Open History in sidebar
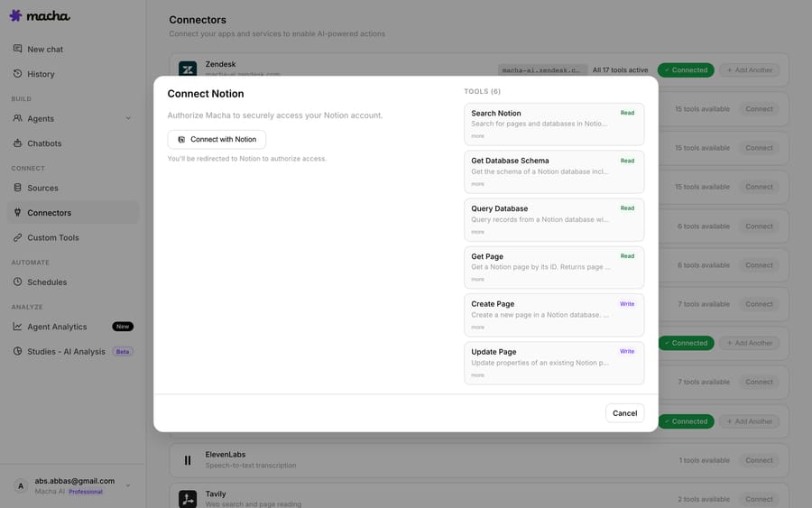812x508 pixels. click(73, 74)
